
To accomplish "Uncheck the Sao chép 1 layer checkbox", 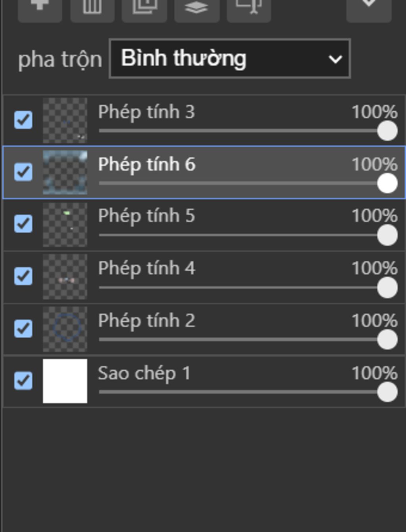I will [x=23, y=381].
